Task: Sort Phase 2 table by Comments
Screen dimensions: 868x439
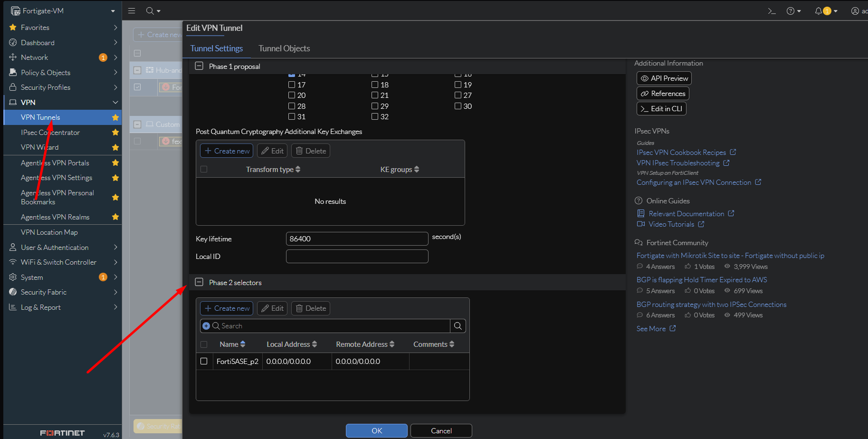Action: coord(452,344)
